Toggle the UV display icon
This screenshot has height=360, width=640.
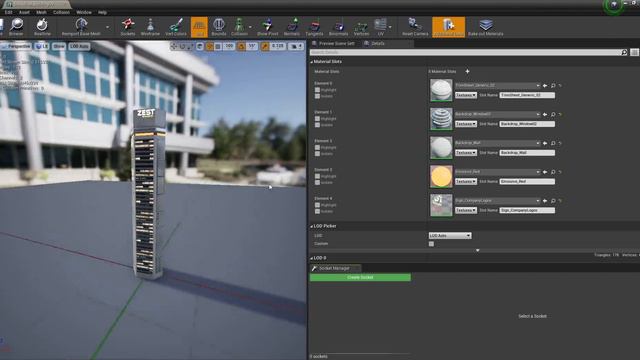(380, 27)
